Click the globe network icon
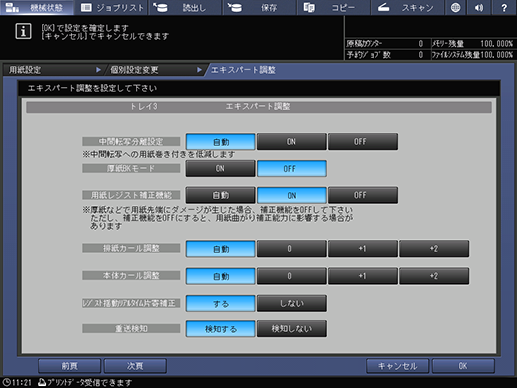517x388 pixels. (455, 7)
